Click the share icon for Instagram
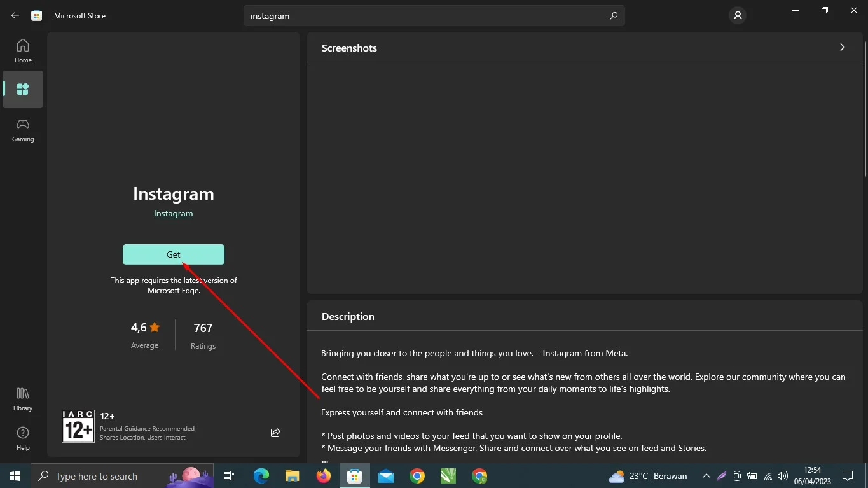 [275, 433]
